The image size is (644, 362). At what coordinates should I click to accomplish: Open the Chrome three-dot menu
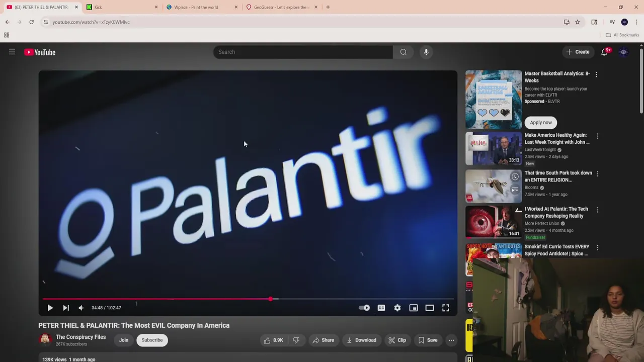coord(637,22)
